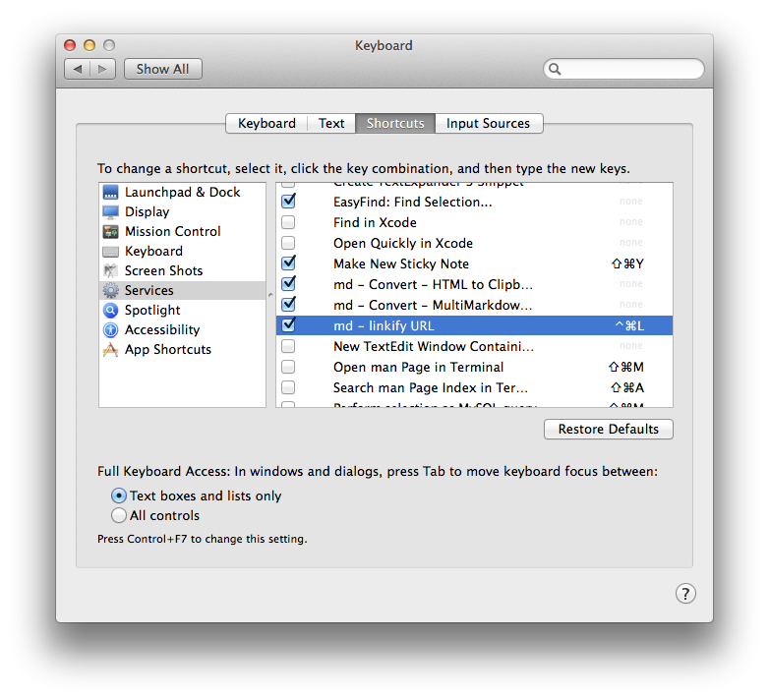Go back with the left arrow button

(78, 69)
